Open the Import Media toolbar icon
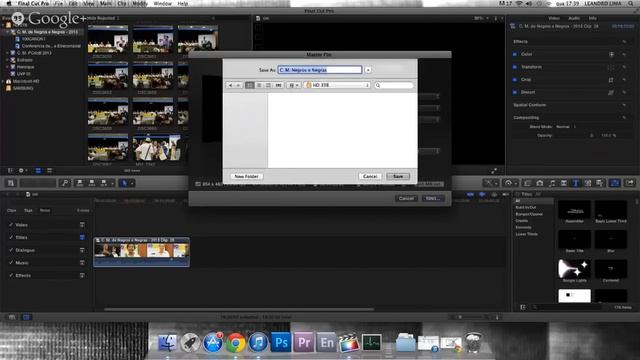The height and width of the screenshot is (360, 640). 11,183
